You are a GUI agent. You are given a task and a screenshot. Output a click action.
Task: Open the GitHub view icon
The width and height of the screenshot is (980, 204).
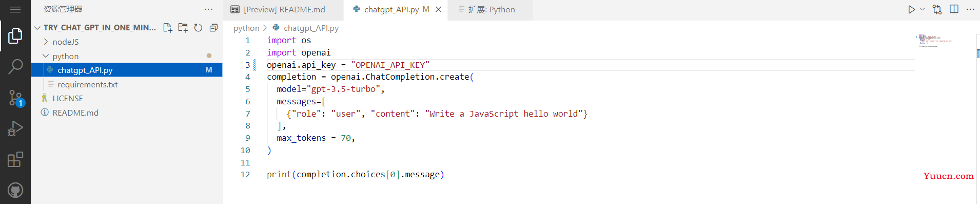(15, 190)
